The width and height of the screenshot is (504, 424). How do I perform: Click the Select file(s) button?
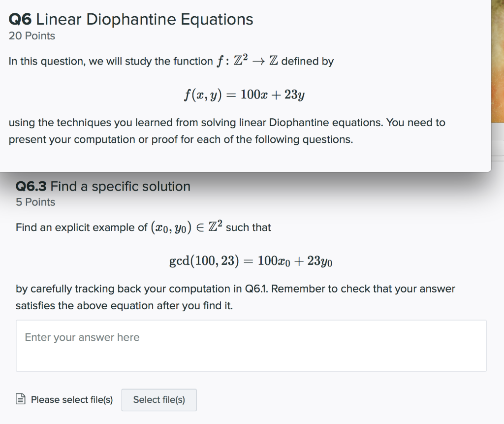158,400
